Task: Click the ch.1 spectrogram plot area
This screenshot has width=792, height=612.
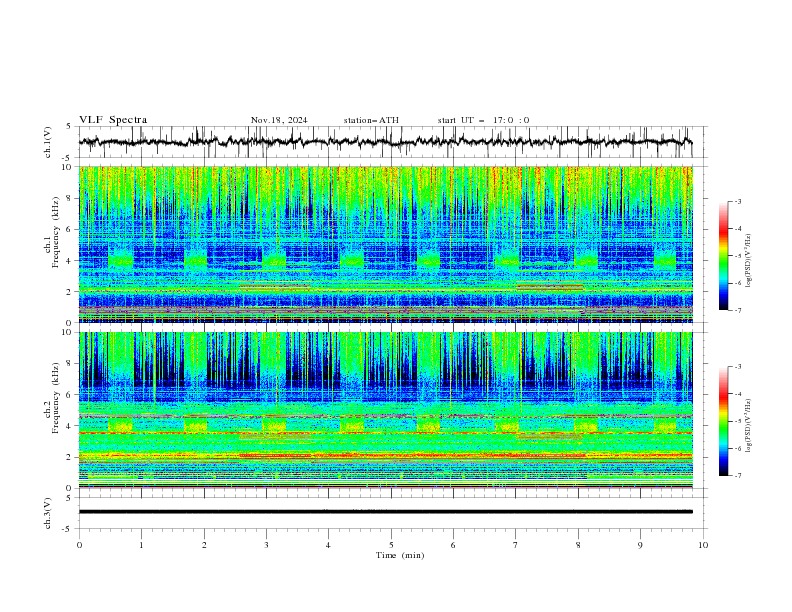Action: [386, 244]
